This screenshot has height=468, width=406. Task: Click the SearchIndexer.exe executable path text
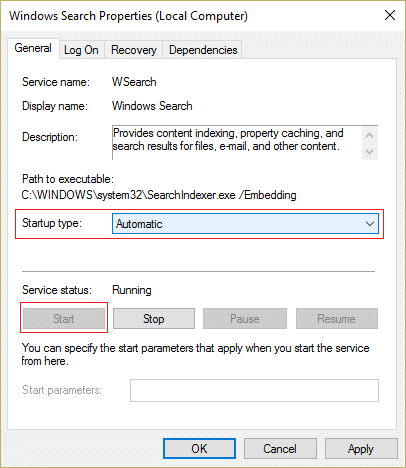[159, 195]
